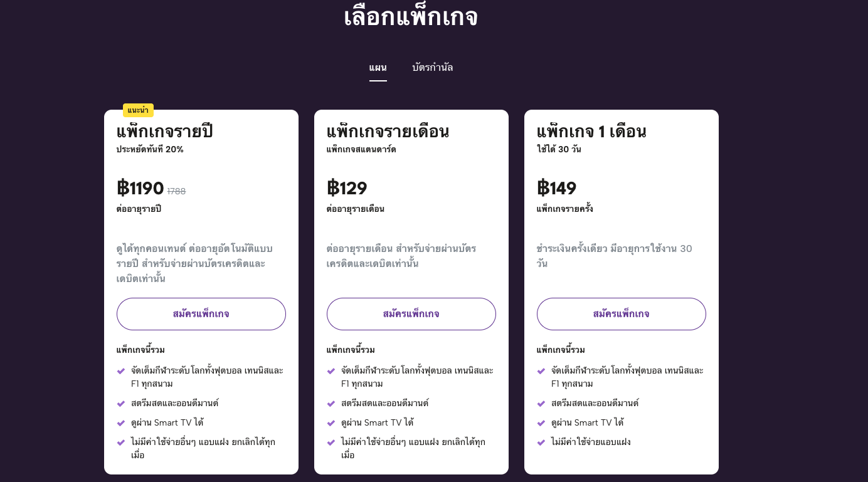Click streaming checkmark icon in monthly package
Screen dimensions: 868x482
pos(331,404)
